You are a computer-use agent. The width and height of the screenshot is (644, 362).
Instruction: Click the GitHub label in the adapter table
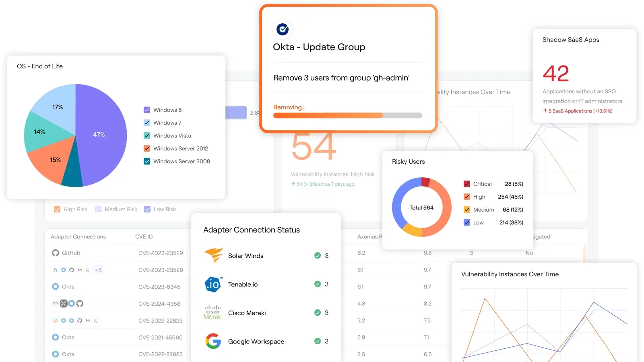click(x=71, y=253)
